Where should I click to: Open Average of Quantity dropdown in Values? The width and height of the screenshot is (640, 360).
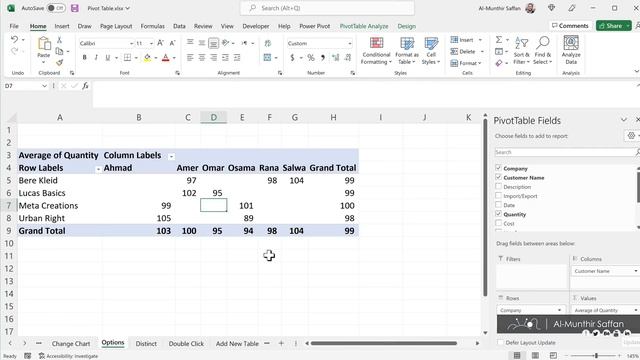[x=636, y=310]
